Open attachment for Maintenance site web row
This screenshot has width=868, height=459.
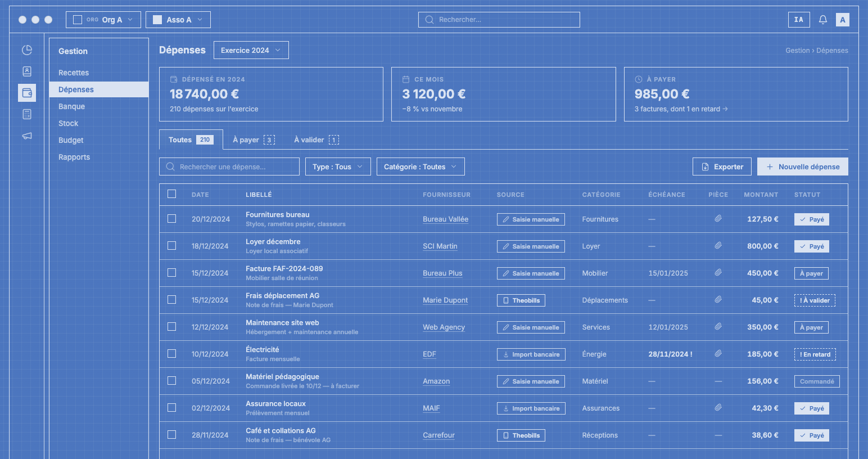pos(718,327)
